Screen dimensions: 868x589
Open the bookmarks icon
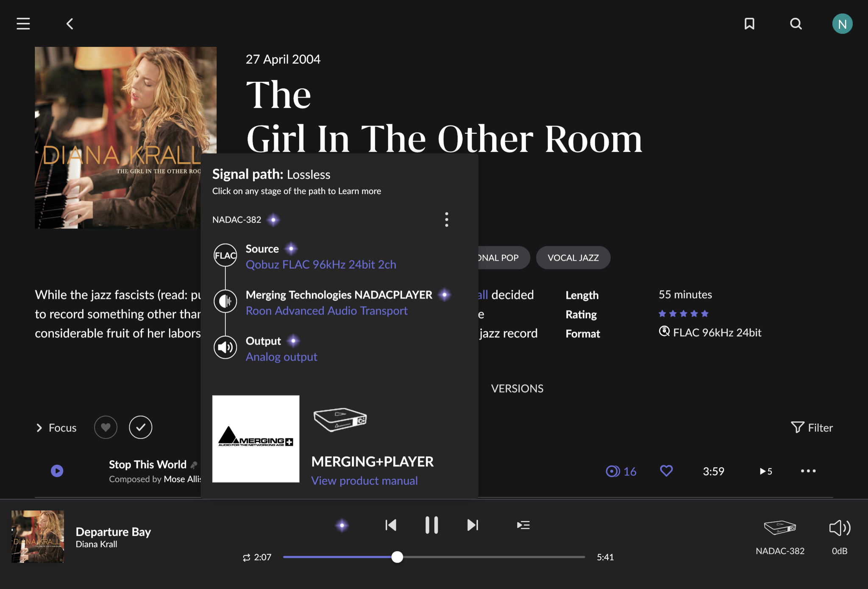click(749, 24)
